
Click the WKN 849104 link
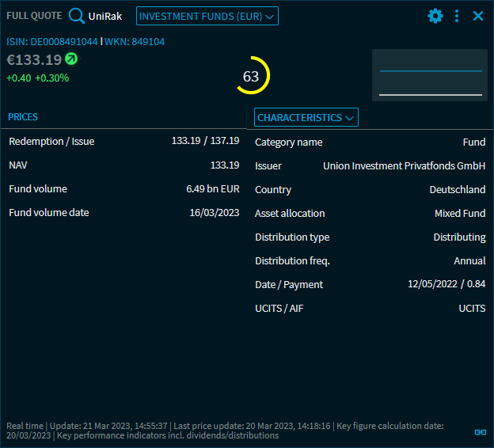(x=135, y=42)
